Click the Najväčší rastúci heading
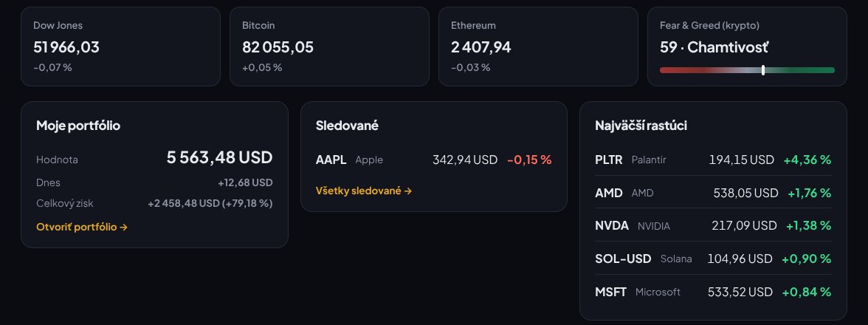Image resolution: width=868 pixels, height=325 pixels. [x=641, y=126]
